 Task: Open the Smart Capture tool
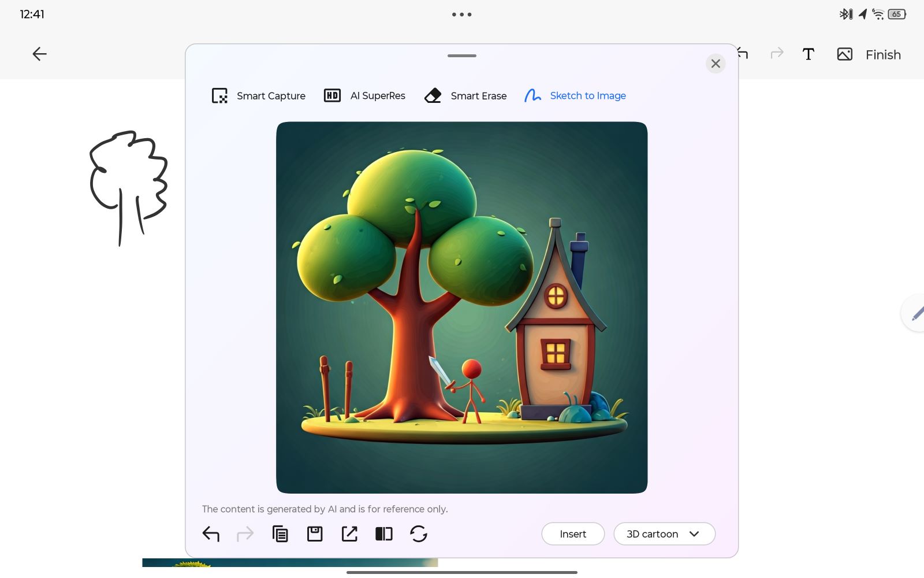click(x=259, y=96)
